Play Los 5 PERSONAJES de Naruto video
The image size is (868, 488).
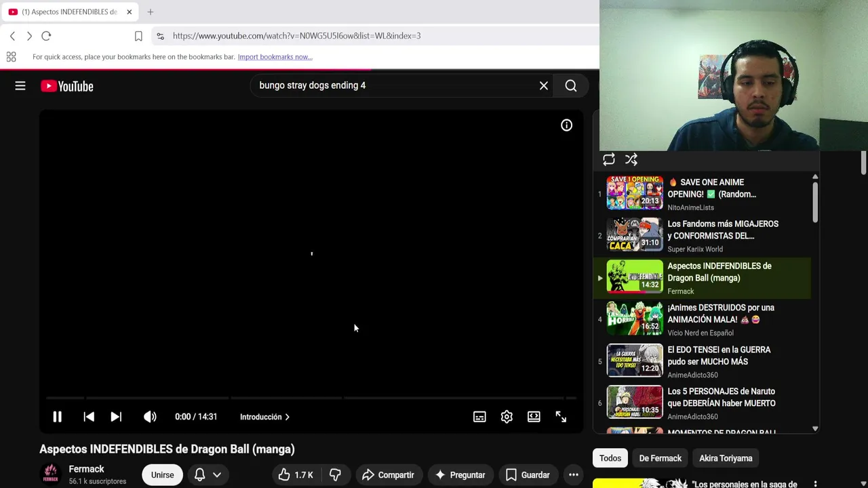702,403
